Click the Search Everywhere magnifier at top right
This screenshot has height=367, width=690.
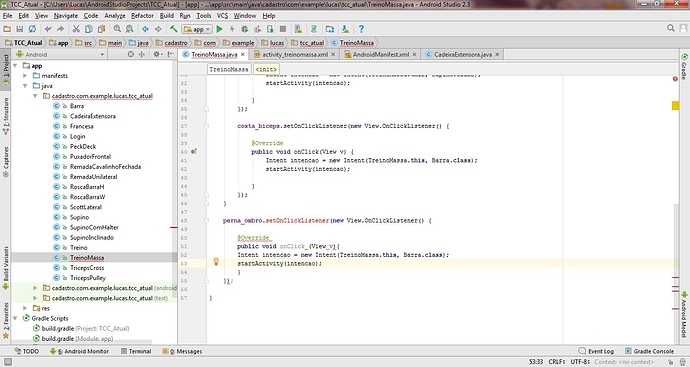[x=671, y=28]
